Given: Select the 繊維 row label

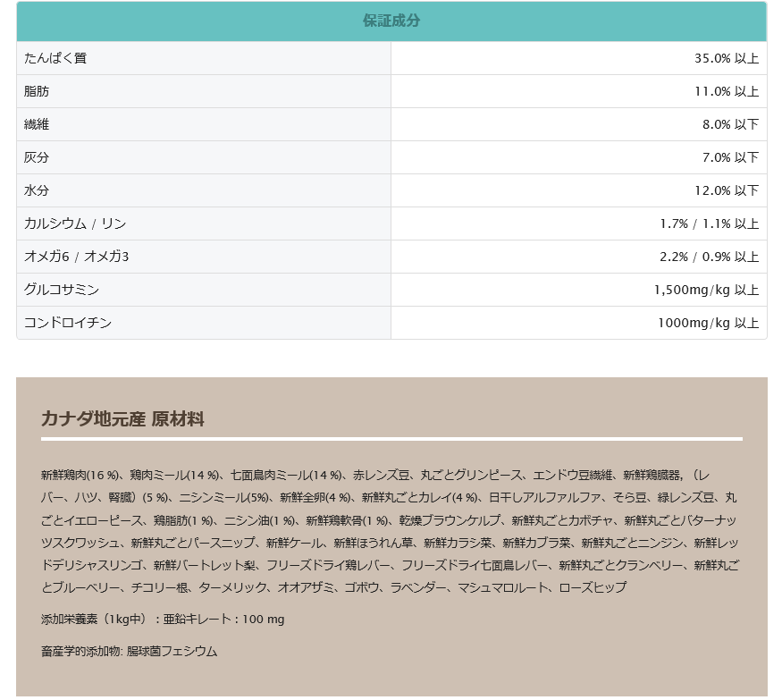Looking at the screenshot, I should tap(37, 124).
